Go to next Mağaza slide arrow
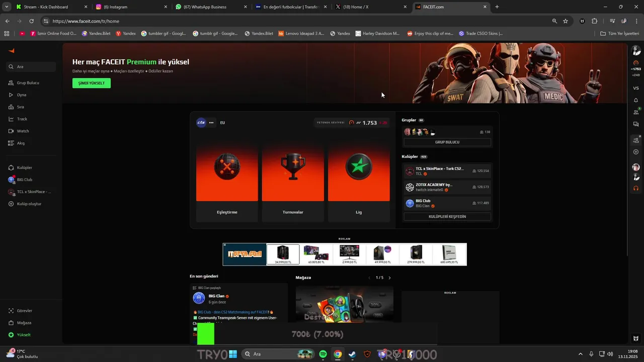This screenshot has width=644, height=362. click(x=389, y=278)
